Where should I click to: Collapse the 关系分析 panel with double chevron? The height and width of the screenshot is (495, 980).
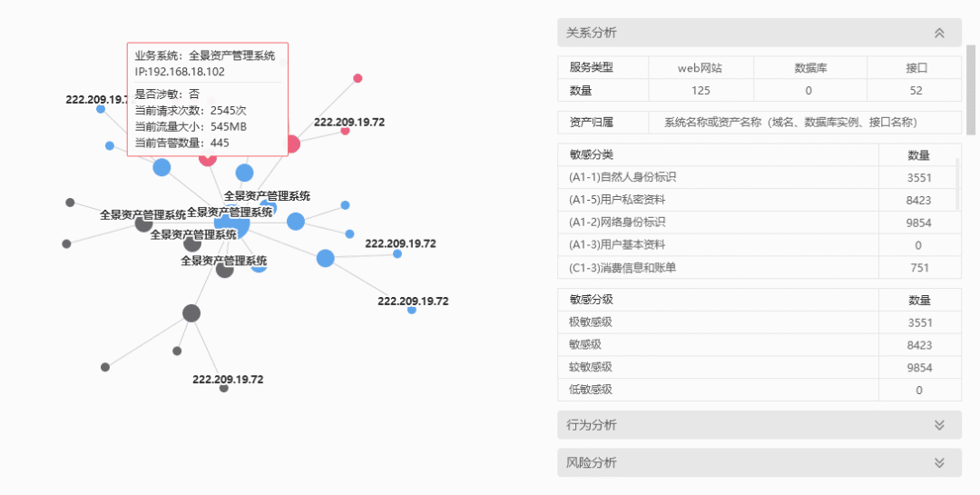[x=939, y=34]
